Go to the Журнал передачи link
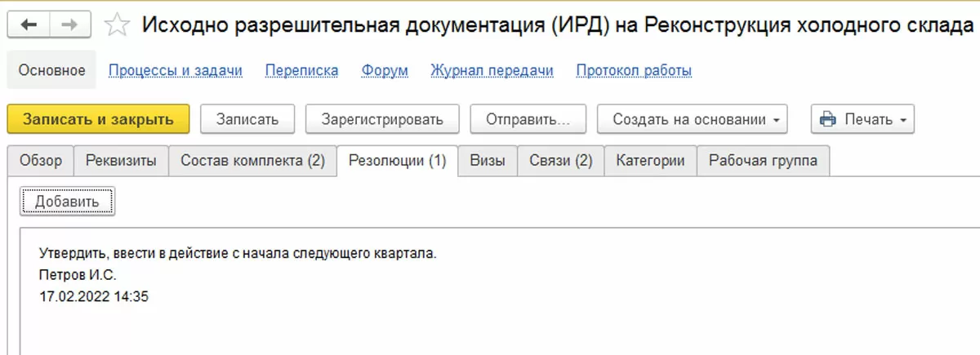Screen dimensions: 980x355 click(x=492, y=71)
